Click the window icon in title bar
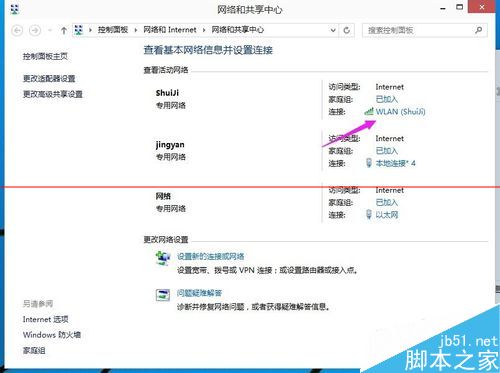Viewport: 500px width, 373px height. pyautogui.click(x=15, y=9)
